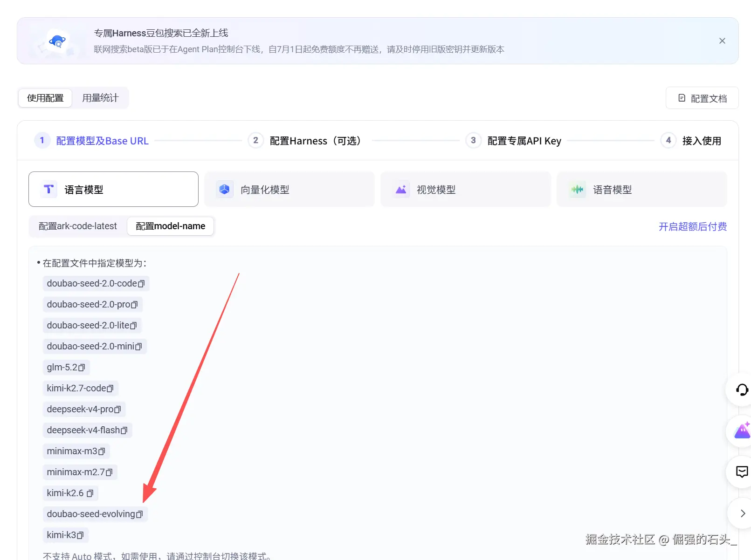Choose the 语言模型 model type card
The image size is (751, 560).
[x=113, y=189]
